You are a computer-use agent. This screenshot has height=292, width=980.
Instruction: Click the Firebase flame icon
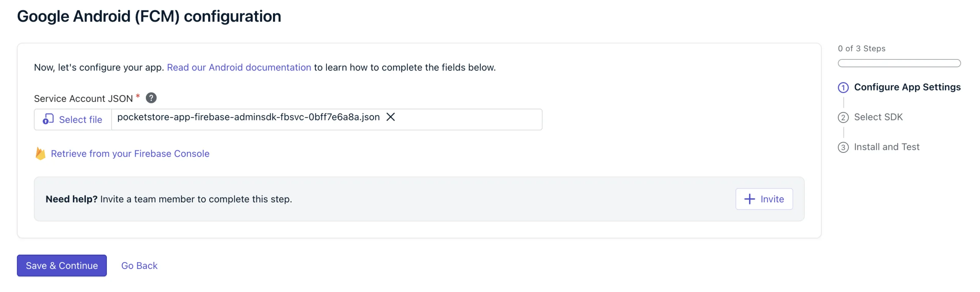tap(40, 153)
